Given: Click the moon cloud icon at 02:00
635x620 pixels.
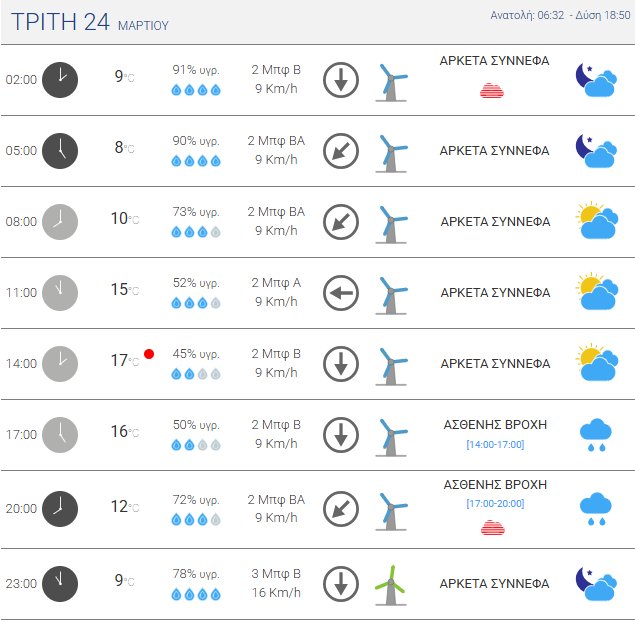Looking at the screenshot, I should (595, 80).
